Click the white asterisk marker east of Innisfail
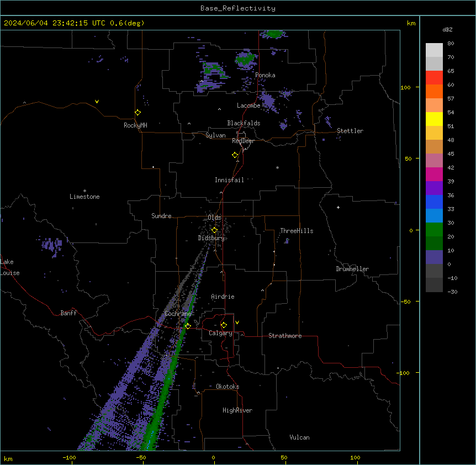Image resolution: width=476 pixels, height=465 pixels. (x=277, y=167)
